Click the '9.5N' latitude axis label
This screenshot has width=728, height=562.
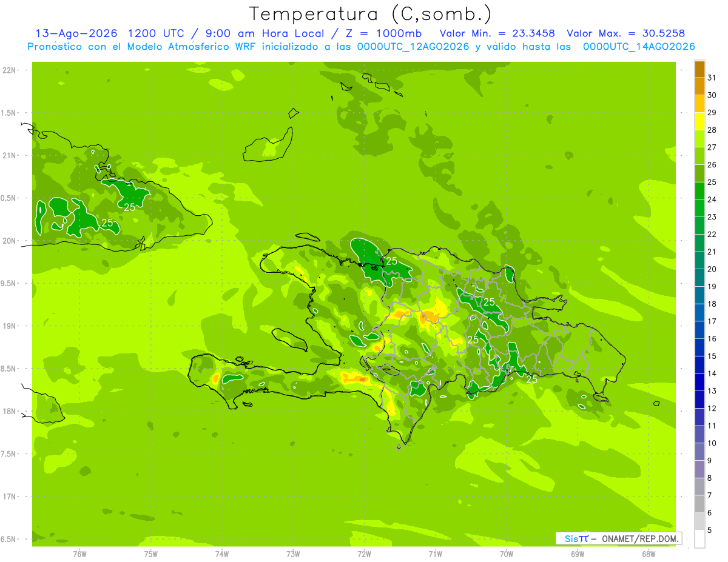coord(9,283)
